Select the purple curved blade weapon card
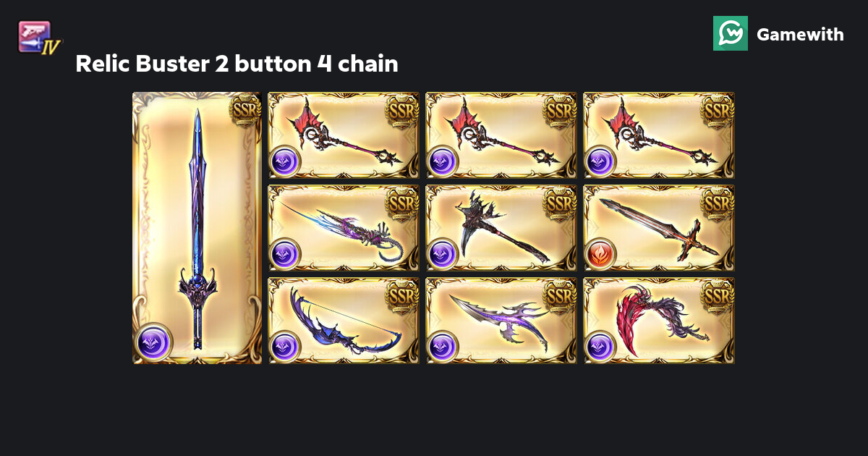 (x=501, y=321)
